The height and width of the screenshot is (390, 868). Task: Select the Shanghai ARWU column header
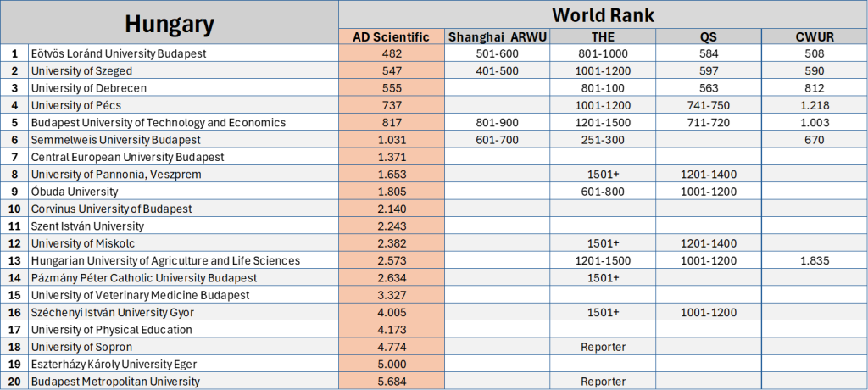[497, 36]
